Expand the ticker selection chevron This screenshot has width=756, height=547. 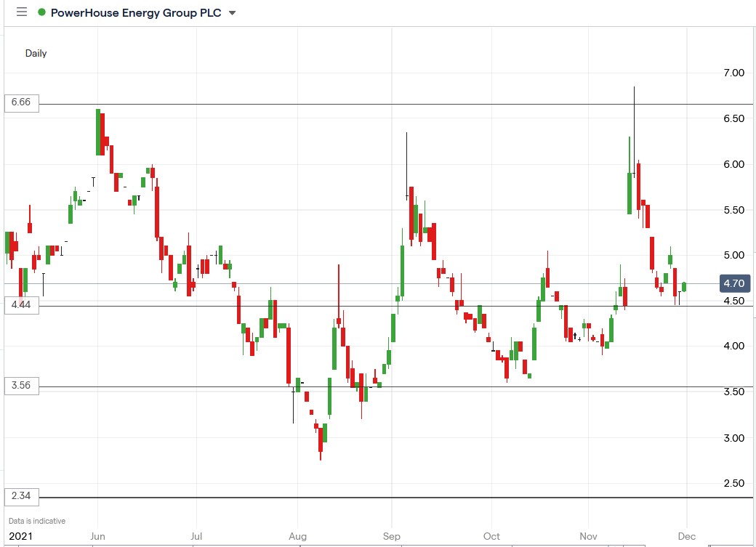(231, 12)
